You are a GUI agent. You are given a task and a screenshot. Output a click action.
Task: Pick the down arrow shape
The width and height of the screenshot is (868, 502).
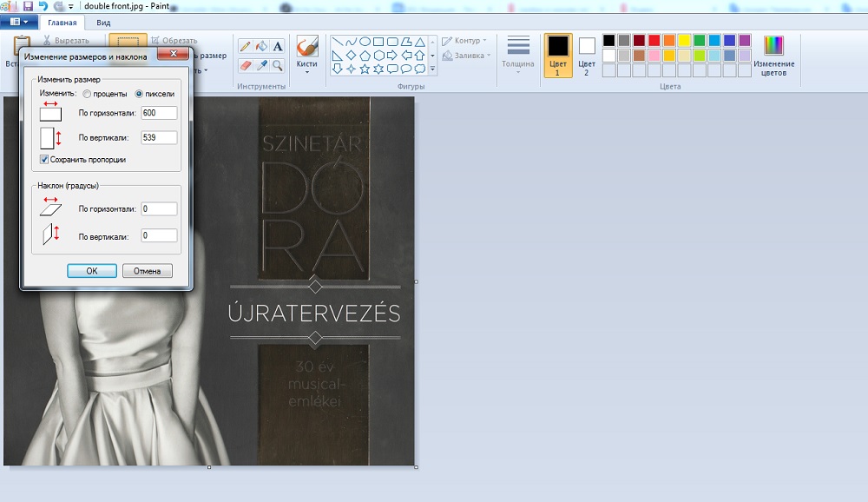338,69
